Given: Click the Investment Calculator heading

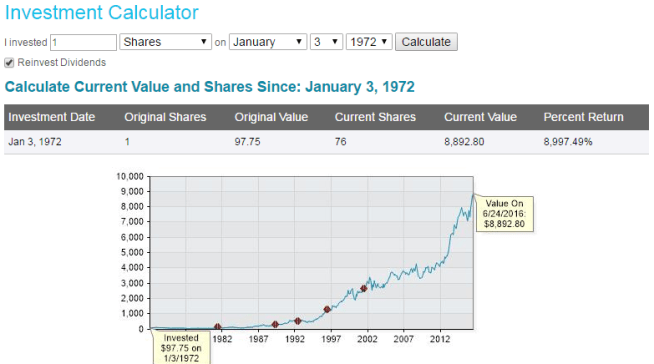Looking at the screenshot, I should tap(102, 13).
